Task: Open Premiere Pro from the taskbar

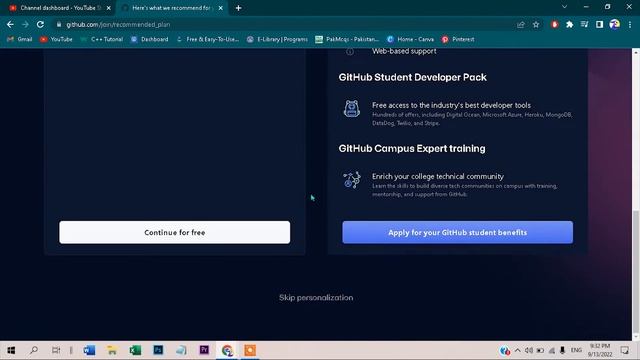Action: click(204, 350)
